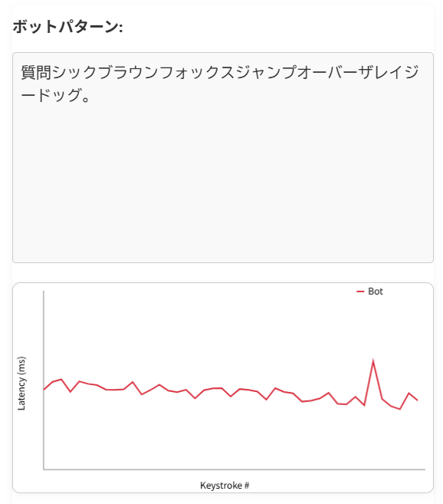Click the text オーバー in the text area
443x504 pixels.
tap(328, 72)
